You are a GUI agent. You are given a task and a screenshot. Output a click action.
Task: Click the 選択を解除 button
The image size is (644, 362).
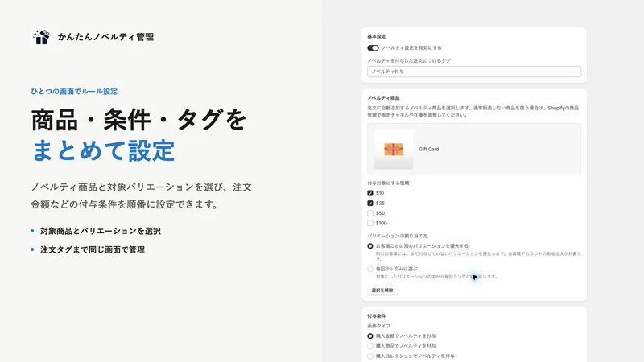[x=382, y=290]
